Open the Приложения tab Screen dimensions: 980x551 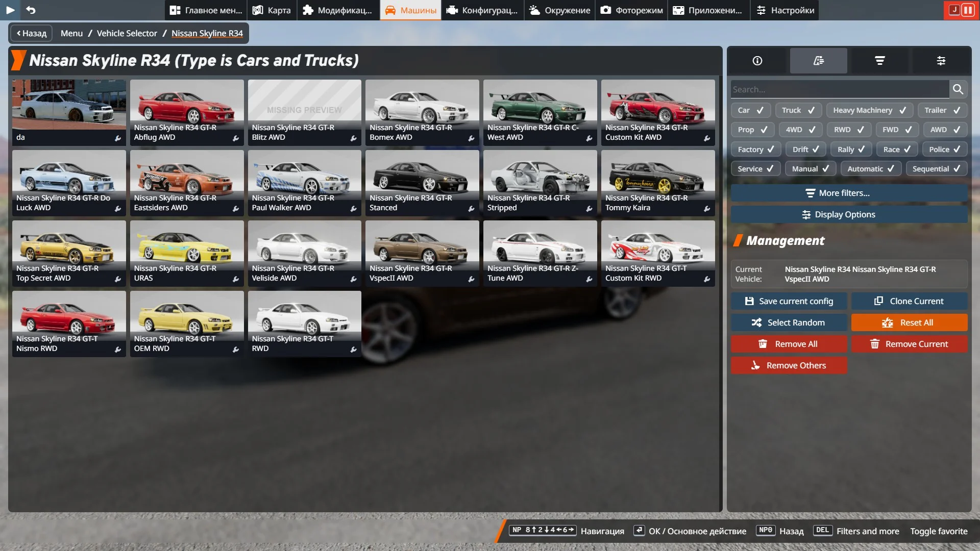[708, 10]
